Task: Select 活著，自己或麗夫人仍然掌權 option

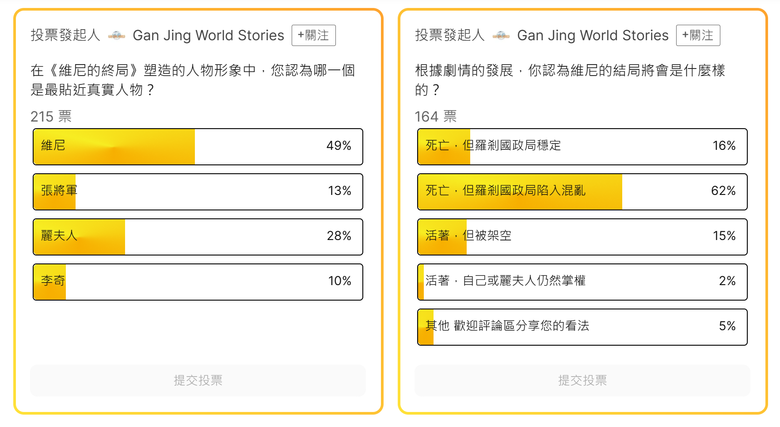Action: click(x=583, y=282)
